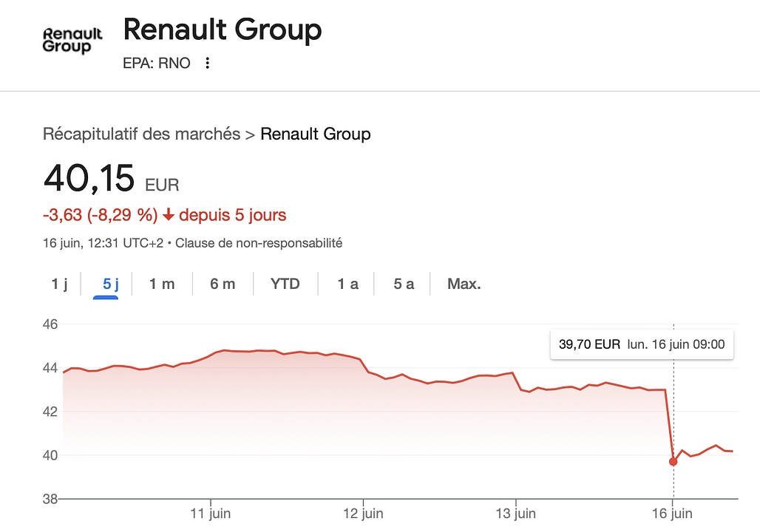The width and height of the screenshot is (760, 532).
Task: Show the Max. chart range
Action: pos(464,284)
